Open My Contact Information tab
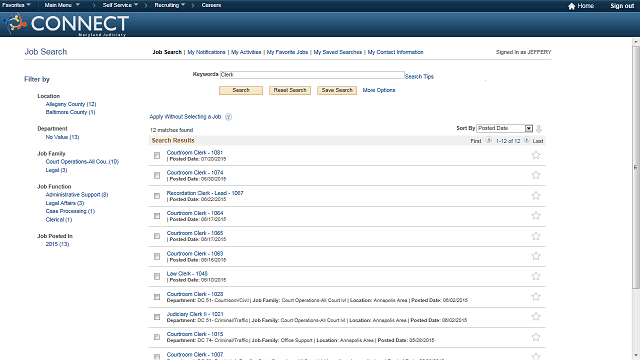This screenshot has height=360, width=640. coord(396,52)
